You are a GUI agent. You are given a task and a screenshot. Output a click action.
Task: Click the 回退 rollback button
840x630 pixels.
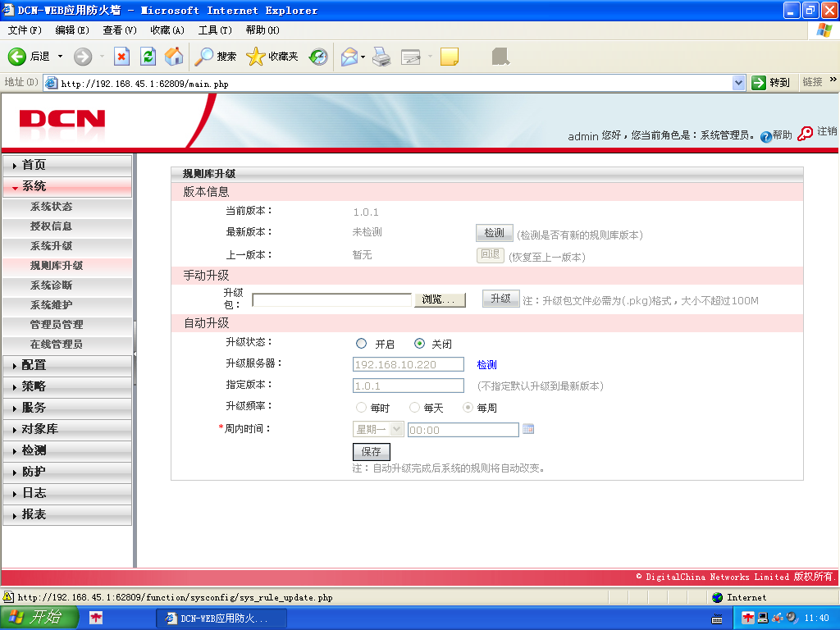pyautogui.click(x=491, y=255)
